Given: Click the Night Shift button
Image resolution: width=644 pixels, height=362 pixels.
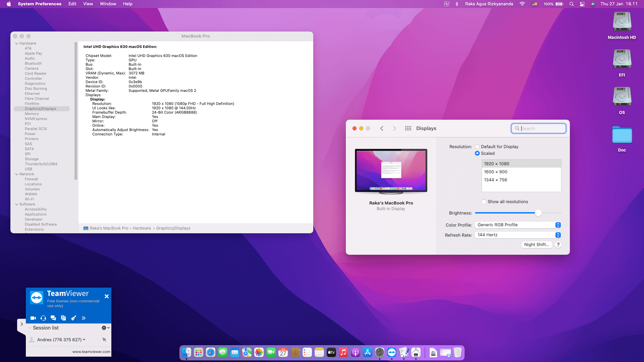Looking at the screenshot, I should (x=536, y=245).
